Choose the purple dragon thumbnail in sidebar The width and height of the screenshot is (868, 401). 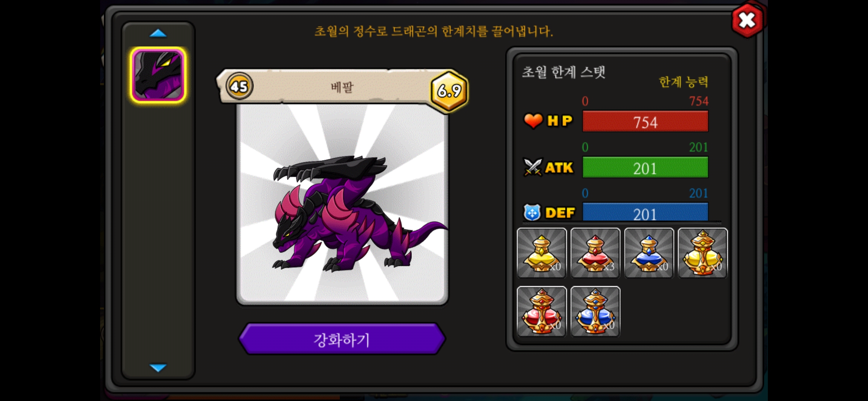point(158,75)
